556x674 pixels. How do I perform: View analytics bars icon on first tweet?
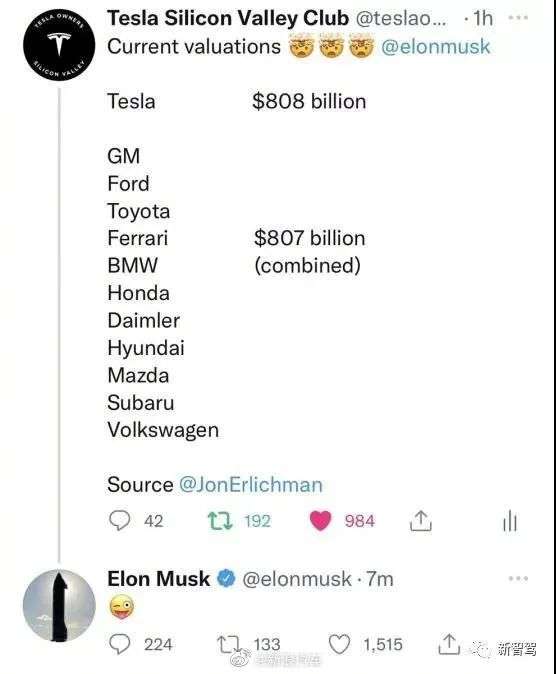point(510,521)
